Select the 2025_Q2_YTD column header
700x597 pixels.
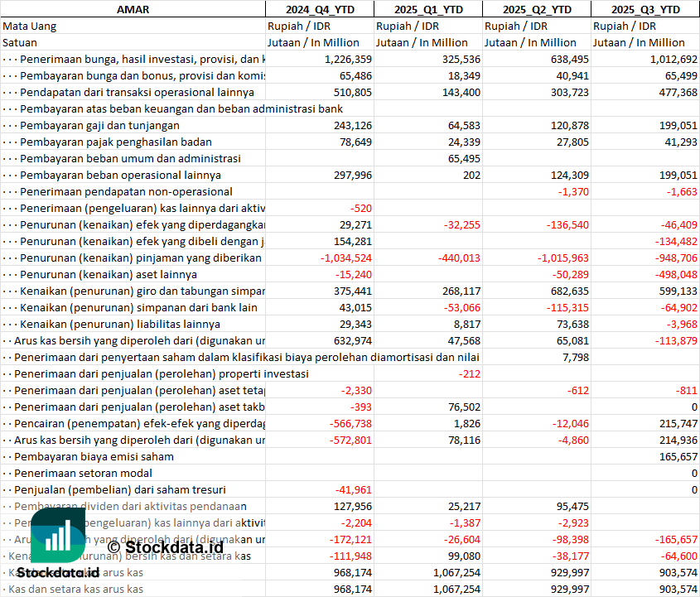coord(537,9)
